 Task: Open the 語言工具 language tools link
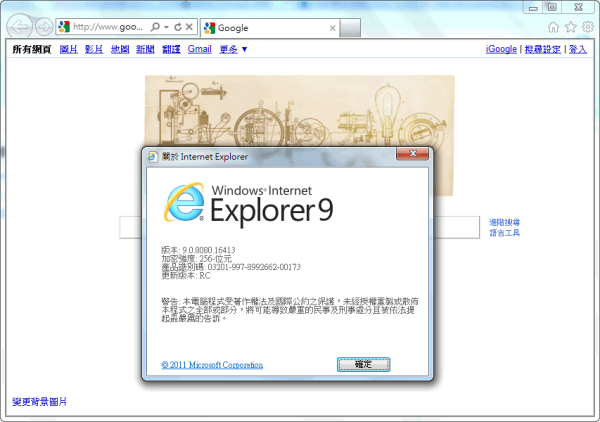click(504, 233)
